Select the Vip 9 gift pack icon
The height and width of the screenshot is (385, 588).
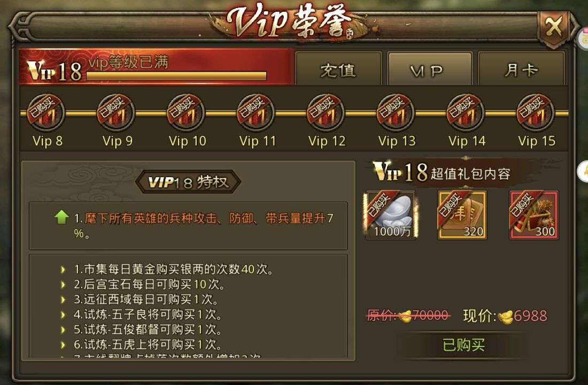point(116,113)
